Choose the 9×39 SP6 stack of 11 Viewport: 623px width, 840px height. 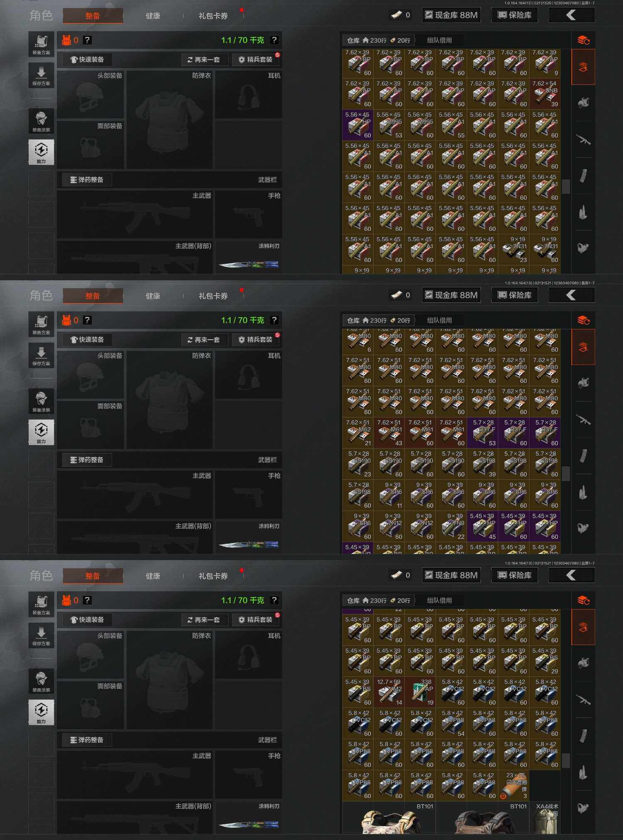(x=389, y=495)
